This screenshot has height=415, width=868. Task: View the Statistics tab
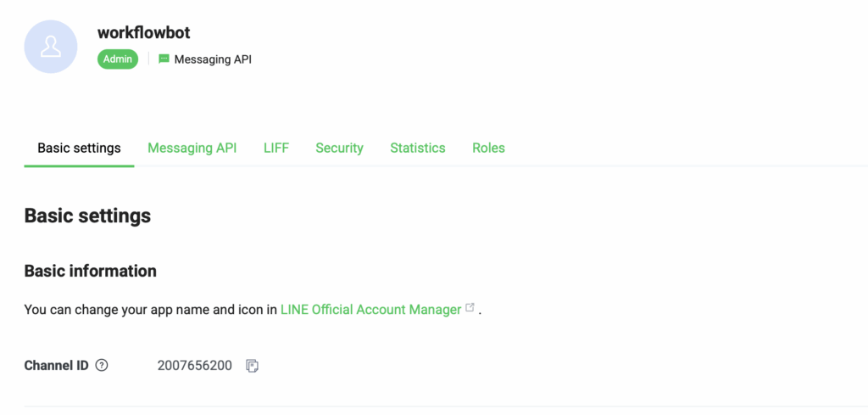coord(417,148)
